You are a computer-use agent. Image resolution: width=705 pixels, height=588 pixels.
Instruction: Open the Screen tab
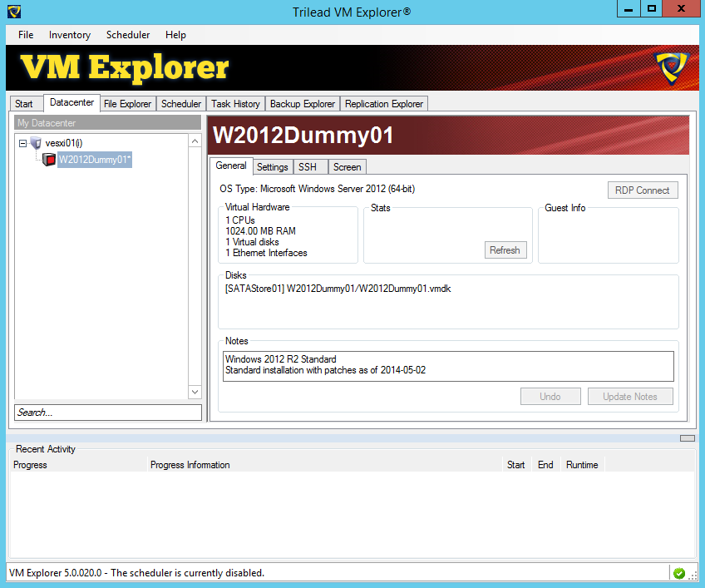(348, 167)
